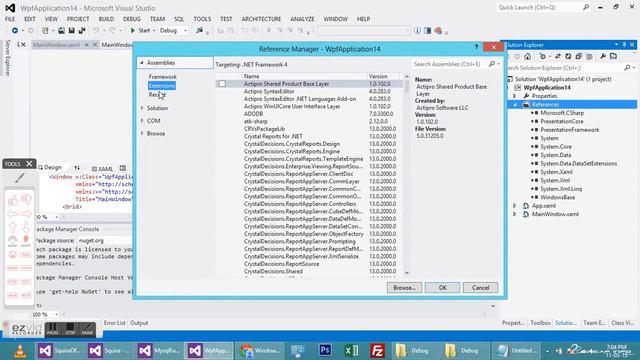The height and width of the screenshot is (360, 640).
Task: Select atk-sharp assembly row
Action: [x=309, y=121]
